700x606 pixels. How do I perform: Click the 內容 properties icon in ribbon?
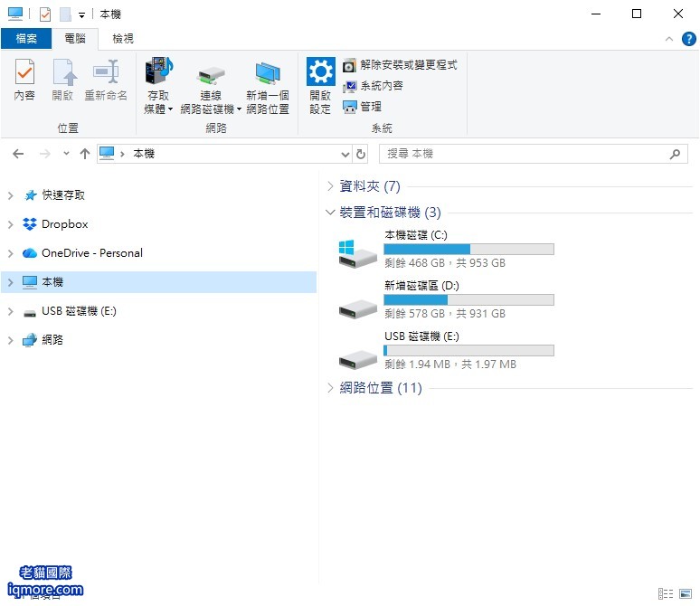(x=24, y=71)
